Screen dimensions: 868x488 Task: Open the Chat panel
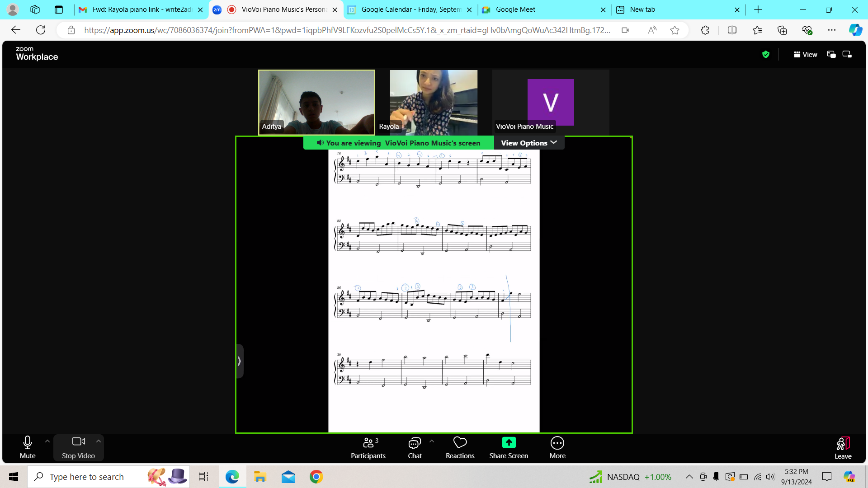pos(415,447)
